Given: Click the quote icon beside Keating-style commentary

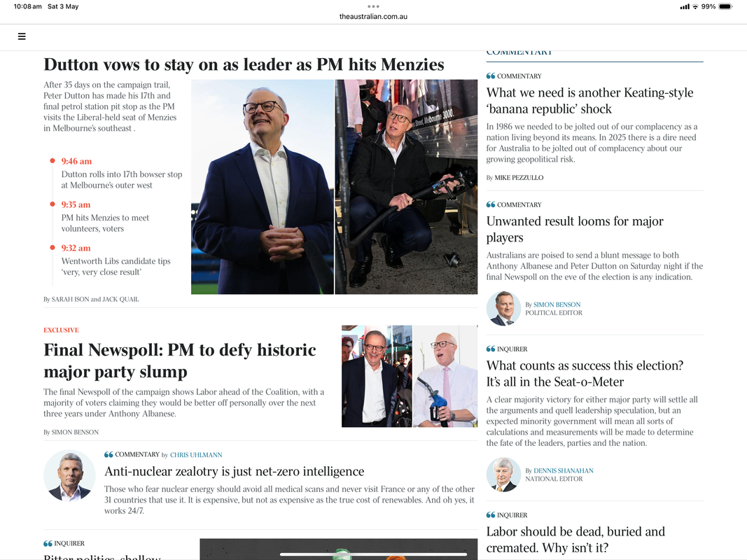Looking at the screenshot, I should click(491, 76).
